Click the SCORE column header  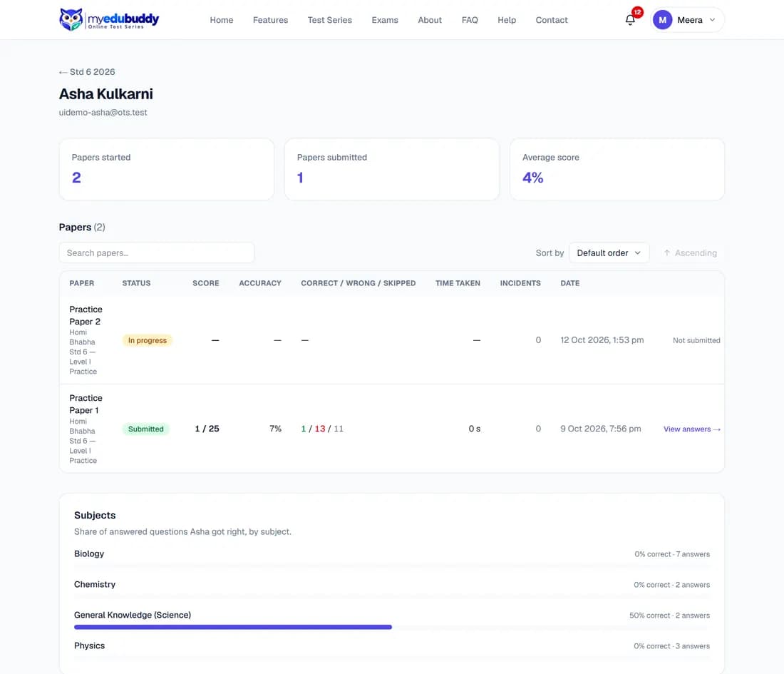(206, 283)
